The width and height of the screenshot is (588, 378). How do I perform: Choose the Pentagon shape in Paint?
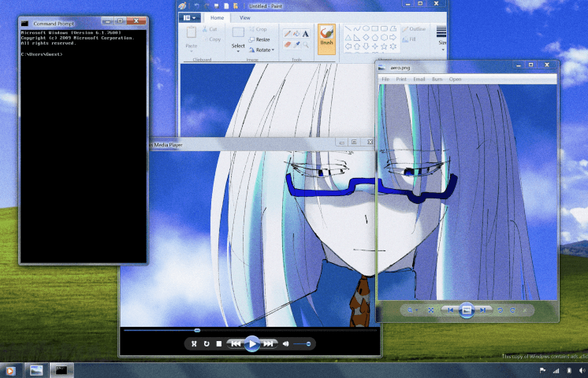point(375,38)
